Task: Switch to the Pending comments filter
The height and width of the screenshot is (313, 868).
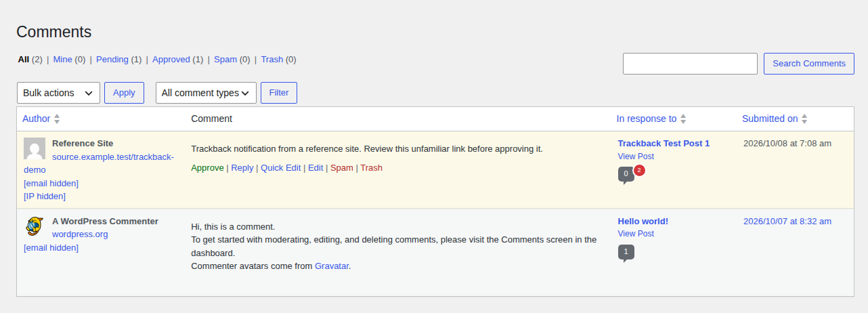Action: (112, 60)
